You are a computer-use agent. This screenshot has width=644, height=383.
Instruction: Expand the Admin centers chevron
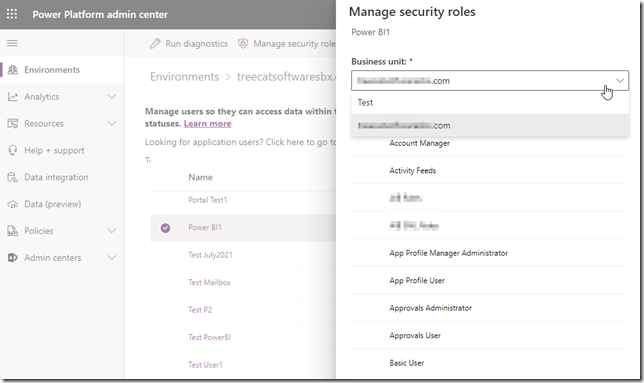click(x=111, y=257)
